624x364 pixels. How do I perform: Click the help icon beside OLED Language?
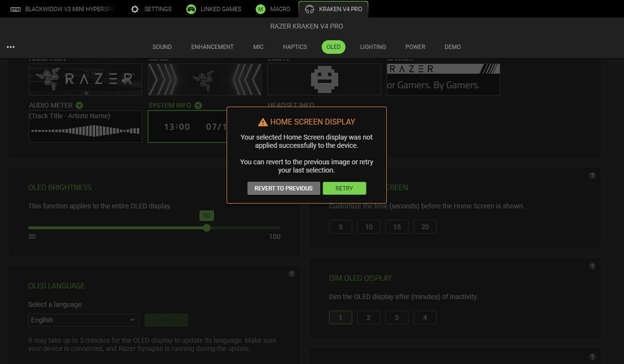(291, 274)
